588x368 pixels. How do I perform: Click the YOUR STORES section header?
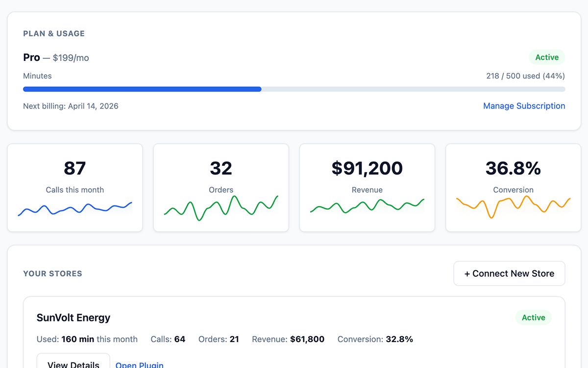coord(52,273)
